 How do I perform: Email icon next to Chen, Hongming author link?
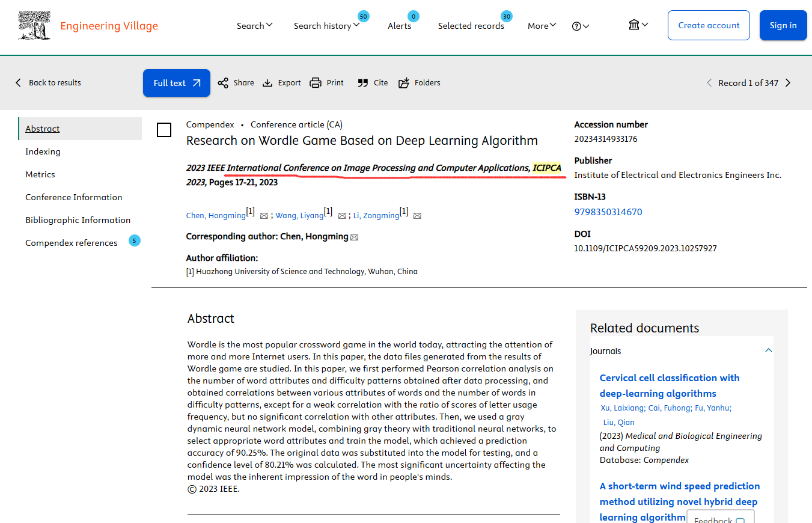coord(264,216)
